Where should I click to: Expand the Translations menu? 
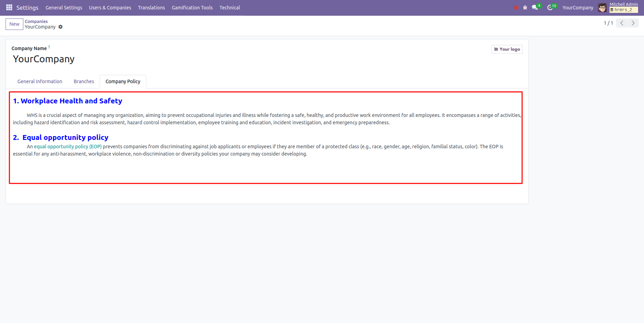click(x=151, y=8)
